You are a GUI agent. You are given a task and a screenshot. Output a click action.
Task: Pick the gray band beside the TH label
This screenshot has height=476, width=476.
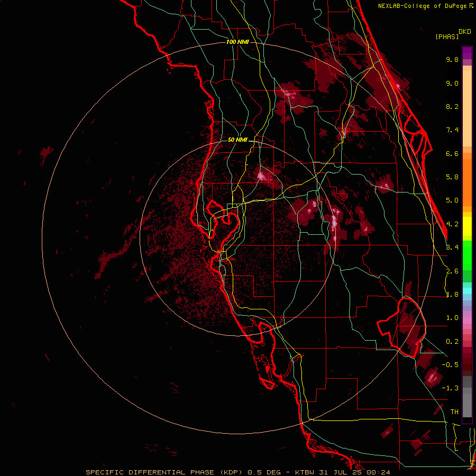click(x=467, y=407)
